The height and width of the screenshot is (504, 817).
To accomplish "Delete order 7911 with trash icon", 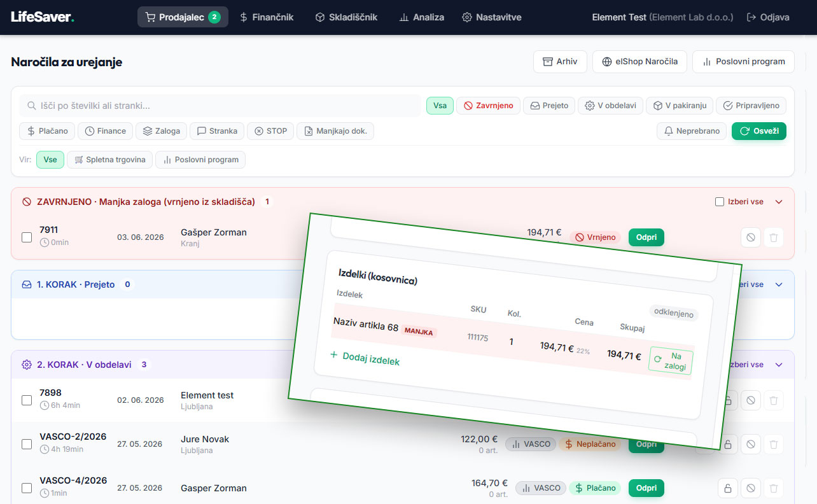I will click(774, 237).
